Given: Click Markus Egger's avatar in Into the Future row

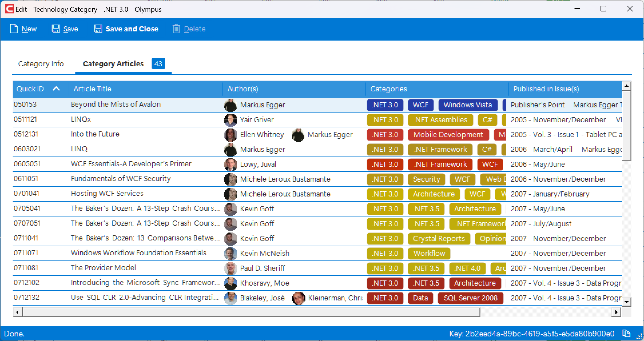Looking at the screenshot, I should coord(298,135).
